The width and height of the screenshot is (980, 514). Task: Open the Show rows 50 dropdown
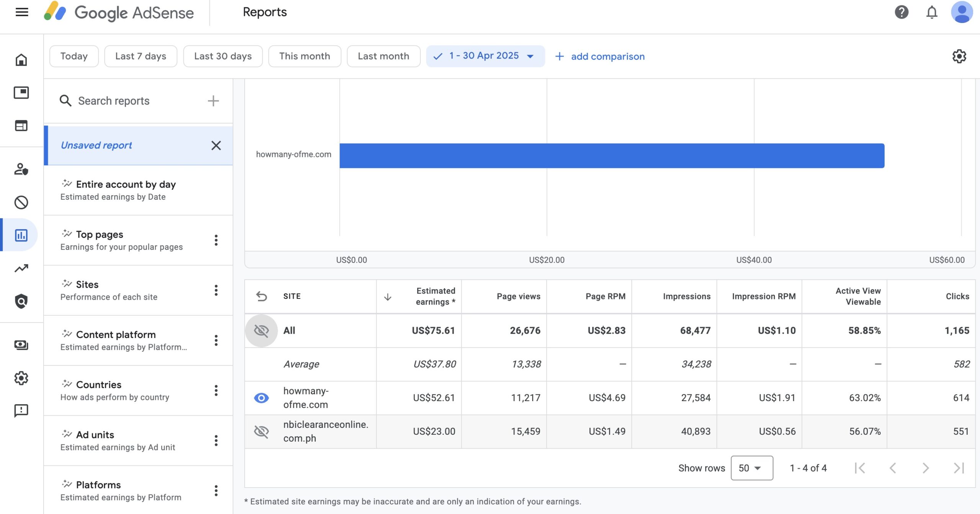752,468
